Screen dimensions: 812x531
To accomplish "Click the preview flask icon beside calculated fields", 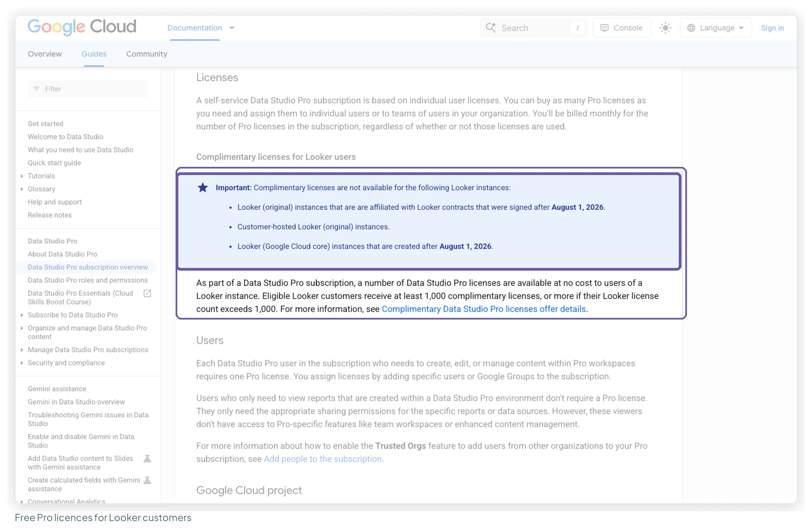I will [x=147, y=480].
